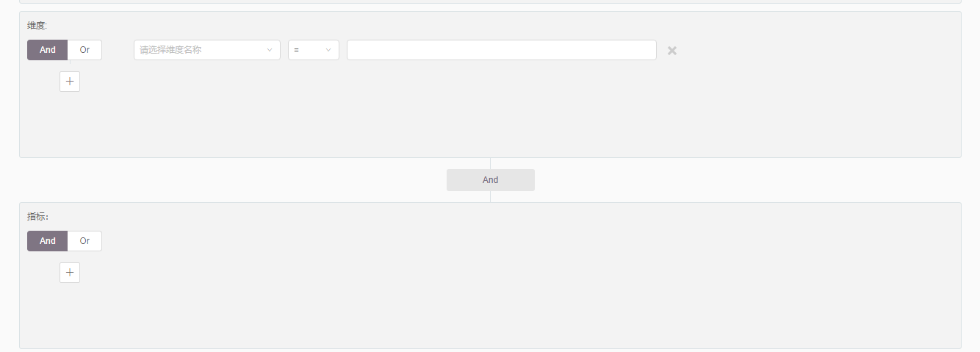Switch 指标 section logic to Or
Screen dimensions: 980x352
coord(84,241)
